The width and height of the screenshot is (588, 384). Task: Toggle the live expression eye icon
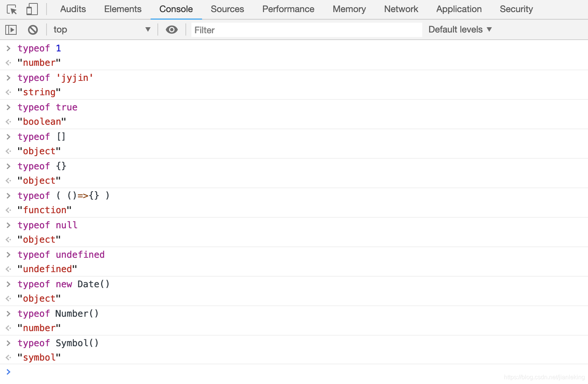[172, 29]
